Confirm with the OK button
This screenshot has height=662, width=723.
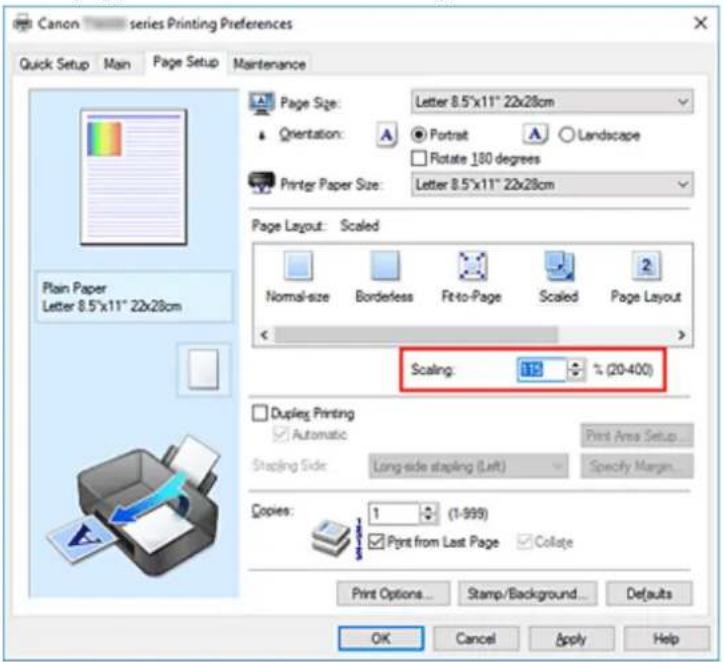pyautogui.click(x=381, y=638)
